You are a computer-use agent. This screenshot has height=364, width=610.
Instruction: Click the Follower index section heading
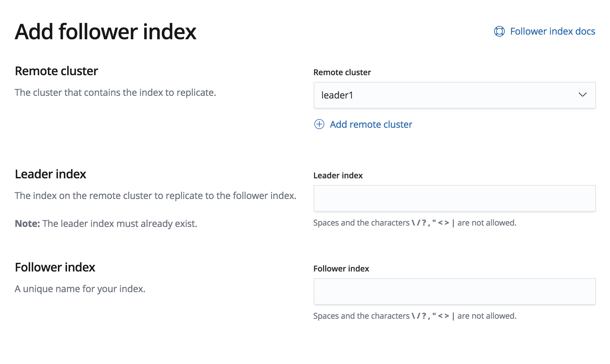pos(55,267)
